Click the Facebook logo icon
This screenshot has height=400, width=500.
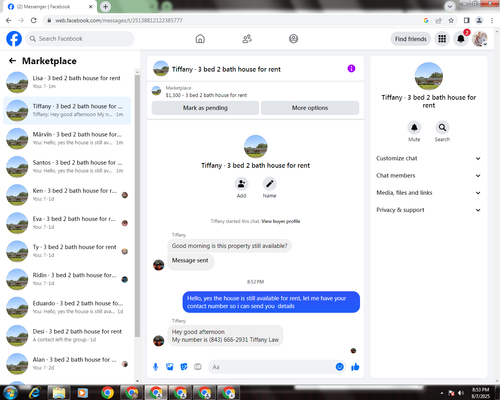point(14,39)
